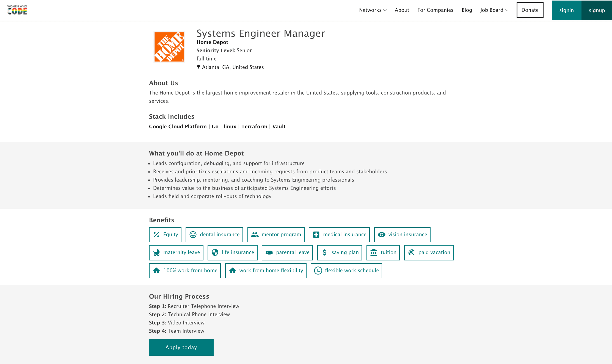Click the vision insurance eye icon
The width and height of the screenshot is (612, 364).
(381, 235)
